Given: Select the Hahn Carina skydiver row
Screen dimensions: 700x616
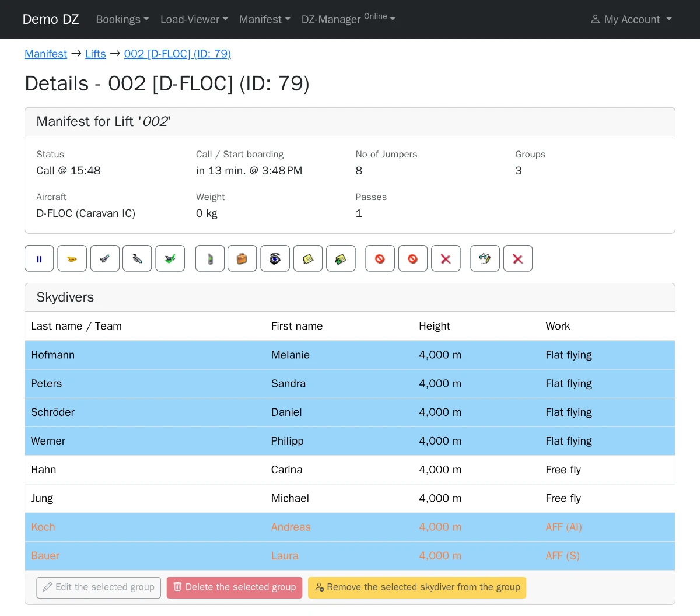Looking at the screenshot, I should [350, 470].
